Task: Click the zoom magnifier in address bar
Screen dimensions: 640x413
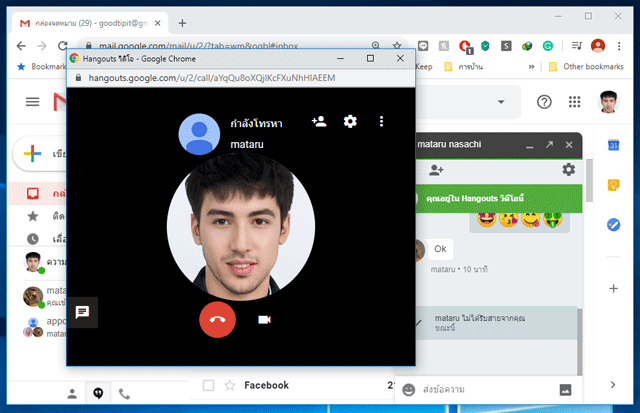Action: 376,46
